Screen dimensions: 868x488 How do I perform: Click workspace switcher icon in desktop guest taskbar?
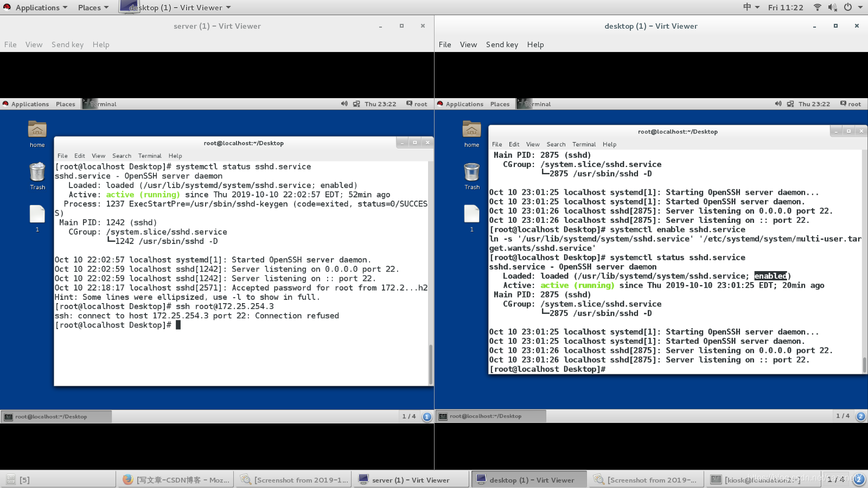[x=861, y=416]
